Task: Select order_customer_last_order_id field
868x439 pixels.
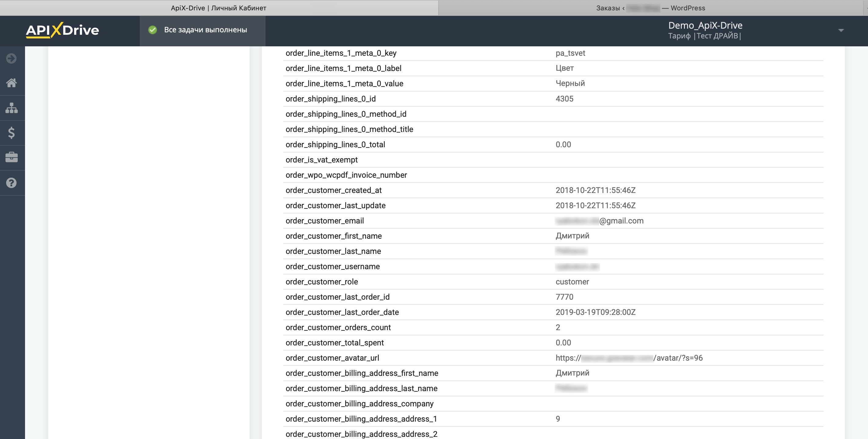Action: pyautogui.click(x=337, y=297)
